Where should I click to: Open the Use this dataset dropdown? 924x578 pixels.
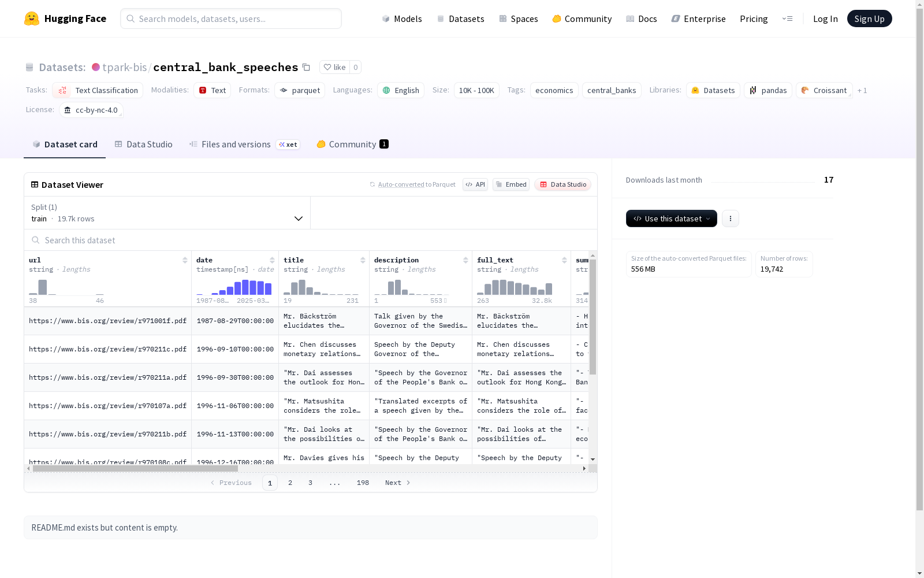[x=672, y=218]
